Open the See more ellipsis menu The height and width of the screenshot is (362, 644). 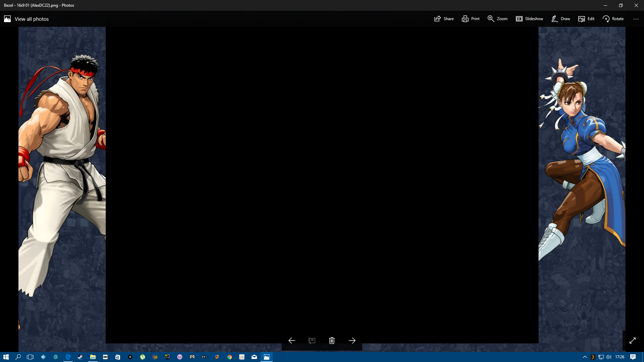[x=636, y=19]
